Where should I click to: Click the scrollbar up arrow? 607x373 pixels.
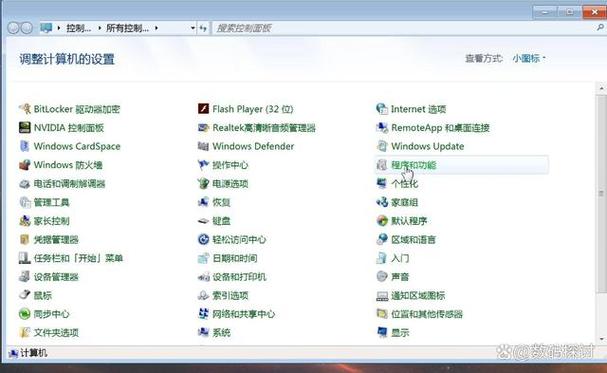click(x=601, y=89)
